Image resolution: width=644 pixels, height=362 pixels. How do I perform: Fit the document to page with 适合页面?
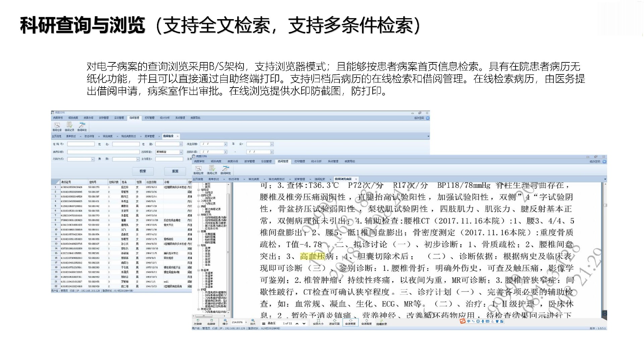coord(334,322)
